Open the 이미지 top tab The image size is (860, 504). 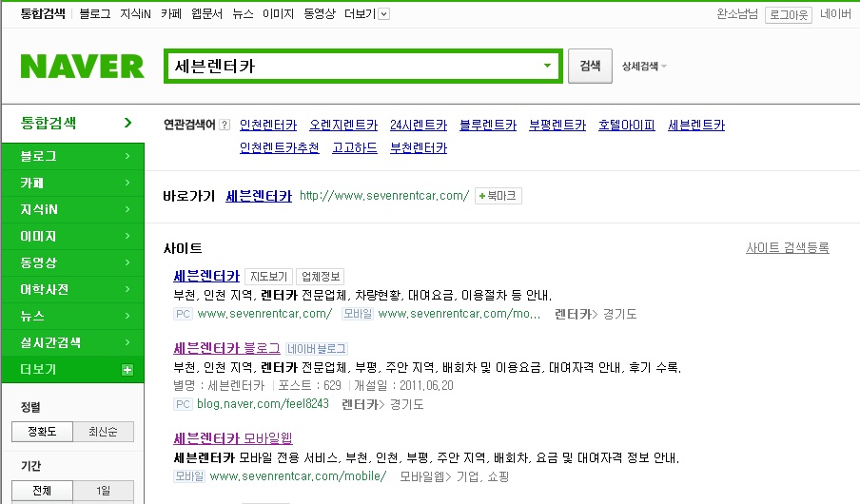coord(278,13)
